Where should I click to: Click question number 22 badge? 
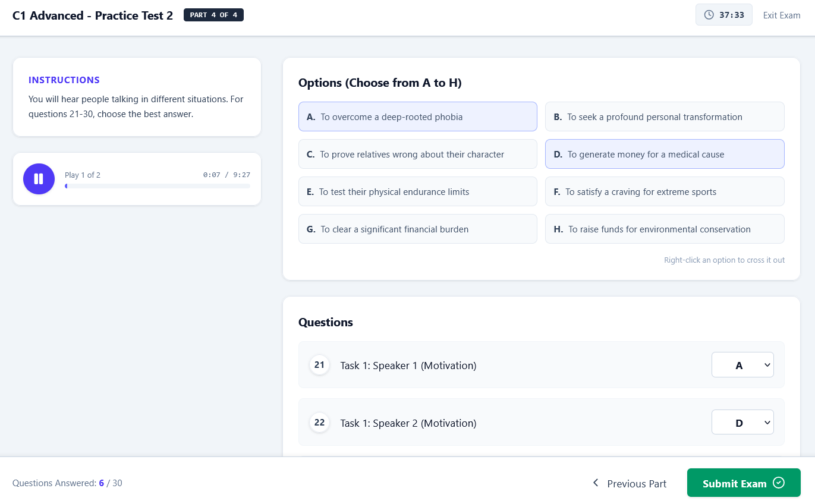coord(319,422)
